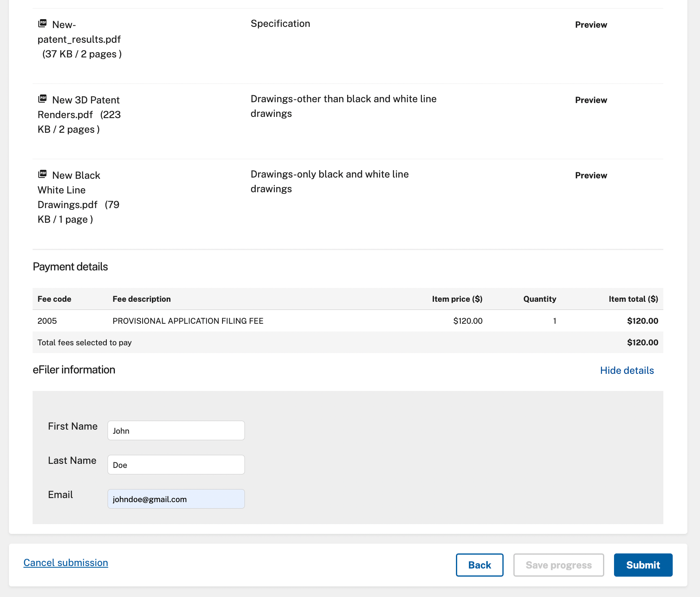Select New 3D Patent Renders.pdf file name
Image resolution: width=700 pixels, height=597 pixels.
pyautogui.click(x=79, y=108)
